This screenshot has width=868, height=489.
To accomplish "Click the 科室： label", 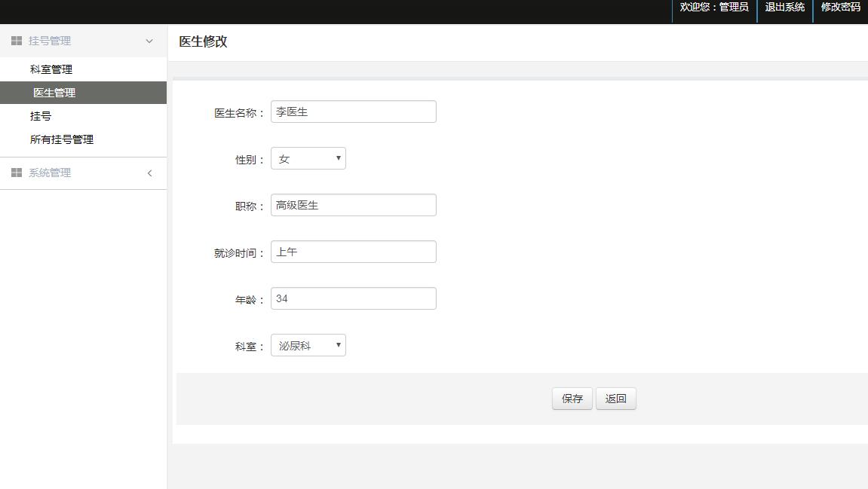I will click(x=250, y=347).
